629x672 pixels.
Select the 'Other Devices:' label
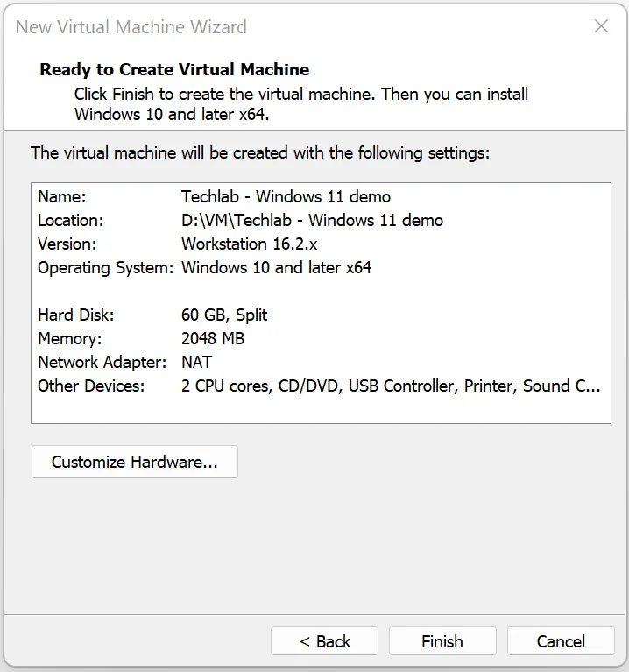(x=91, y=386)
